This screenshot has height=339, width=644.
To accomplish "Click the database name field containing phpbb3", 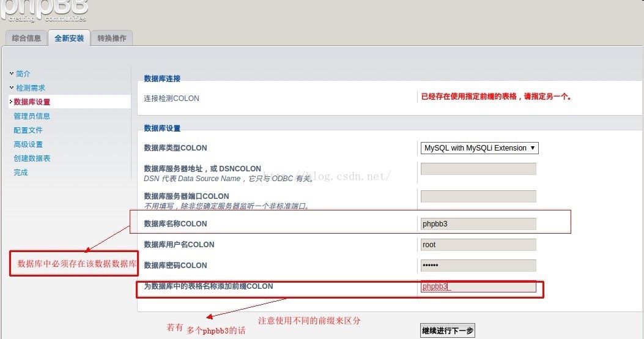I will pyautogui.click(x=478, y=224).
